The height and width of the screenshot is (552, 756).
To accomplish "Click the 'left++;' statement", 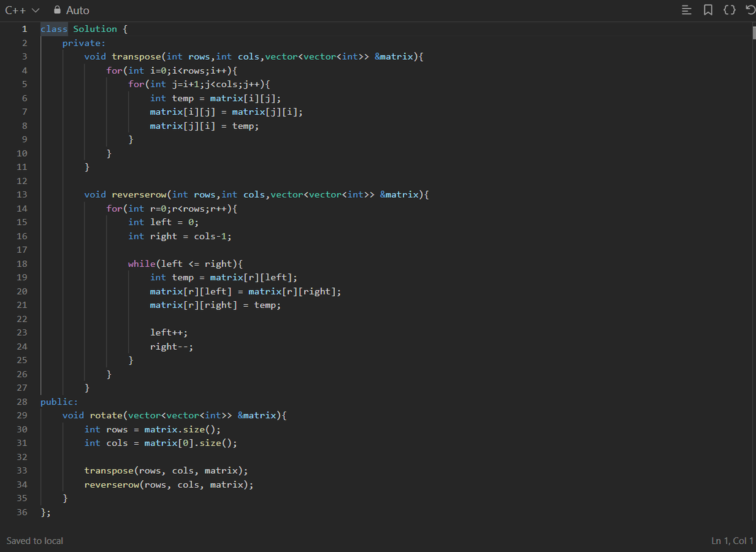I will 169,333.
